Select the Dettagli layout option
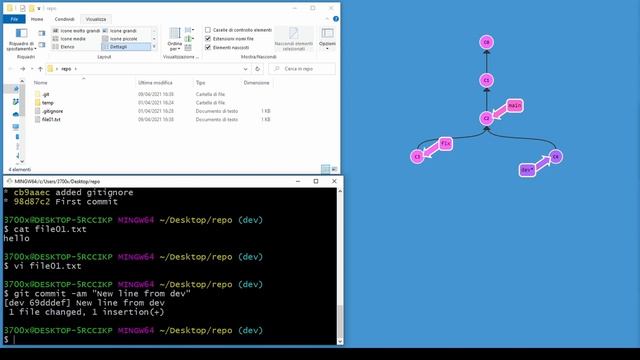The height and width of the screenshot is (360, 640). pos(125,47)
